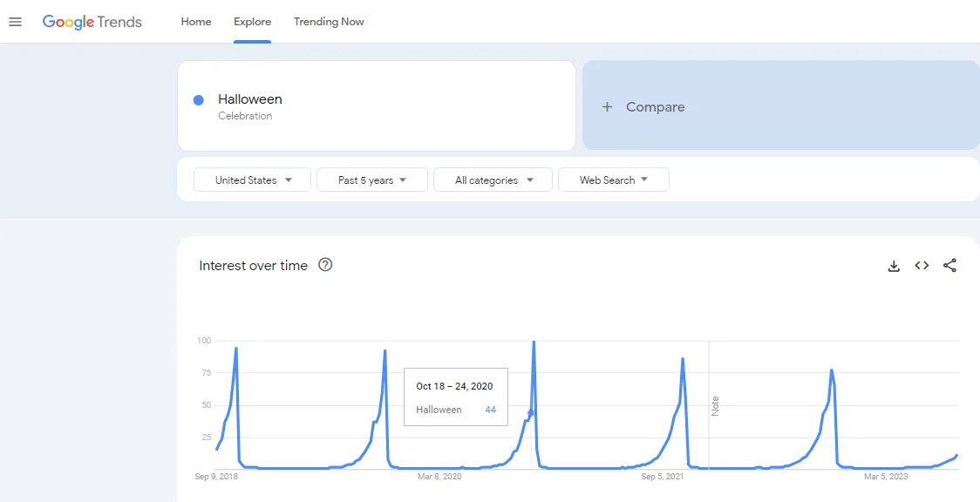
Task: Click the Google Trends logo
Action: tap(92, 22)
